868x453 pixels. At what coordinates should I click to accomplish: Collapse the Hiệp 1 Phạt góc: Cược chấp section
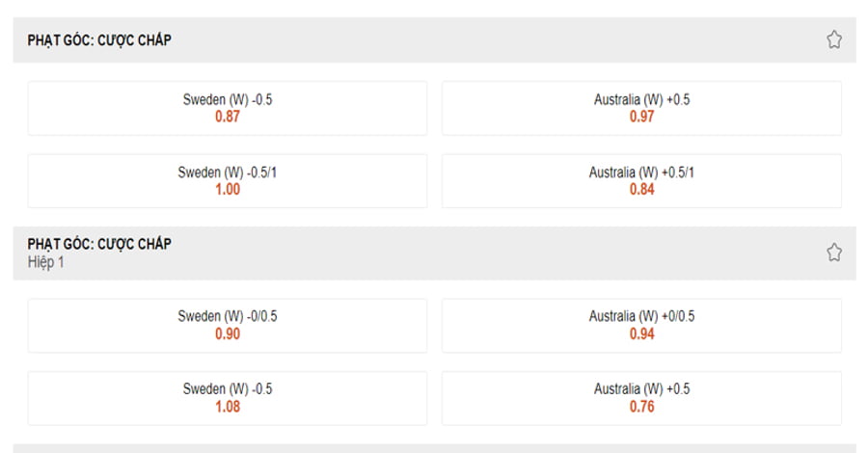click(x=435, y=253)
